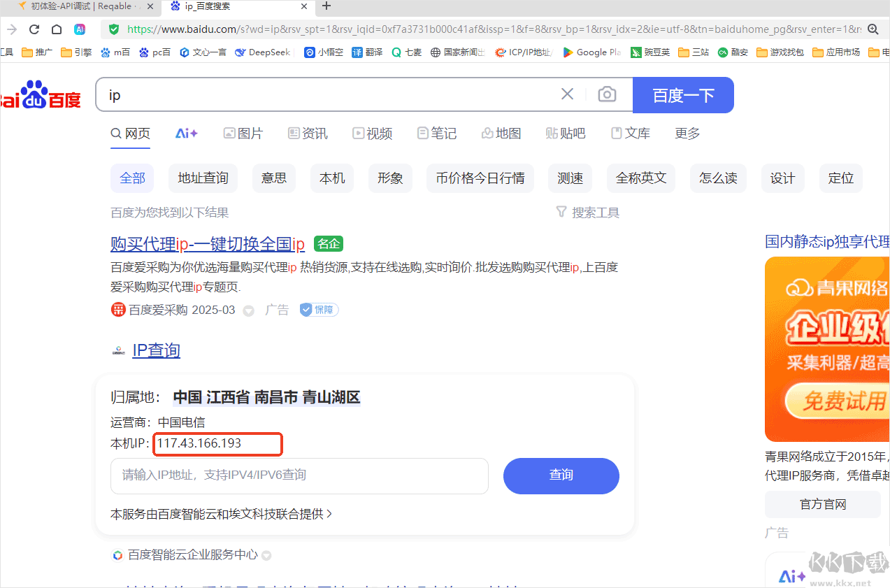This screenshot has width=890, height=588.
Task: Click the AI assistant icon in the browser toolbar
Action: tap(80, 29)
